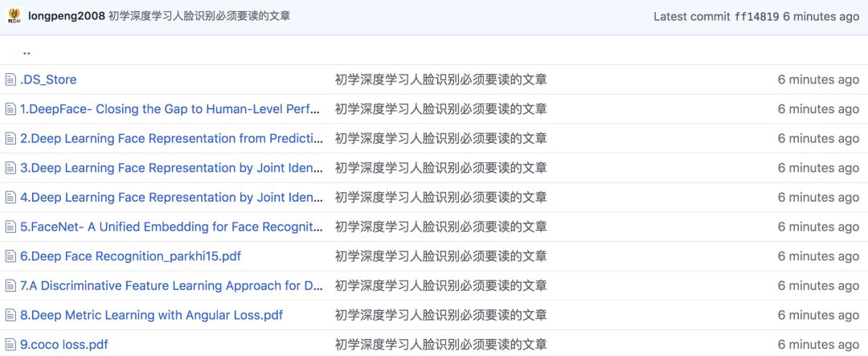The width and height of the screenshot is (868, 356).
Task: Click '6 minutes ago' in 8.Deep Metric Learning row
Action: [x=819, y=315]
